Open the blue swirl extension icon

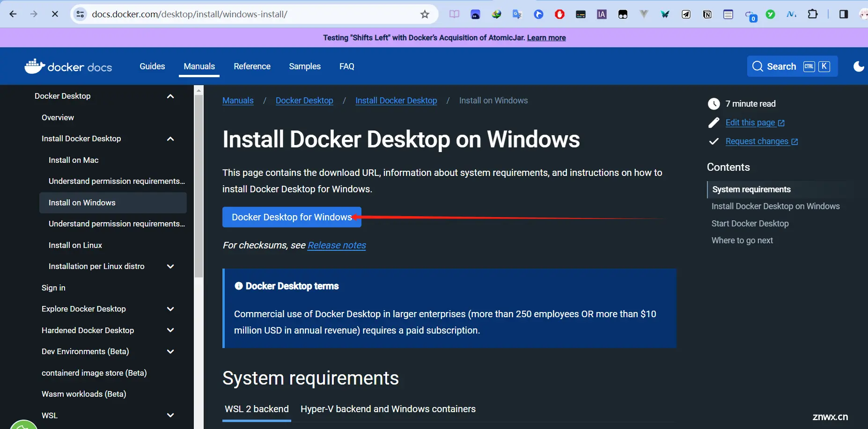pyautogui.click(x=538, y=14)
